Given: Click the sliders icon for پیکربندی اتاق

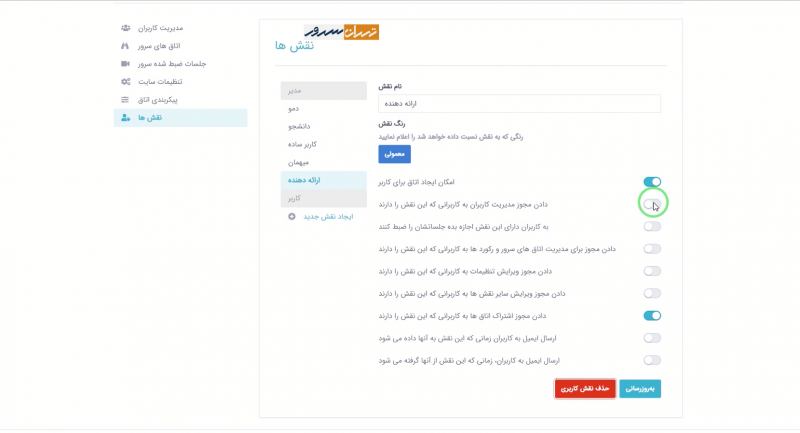Looking at the screenshot, I should [125, 100].
